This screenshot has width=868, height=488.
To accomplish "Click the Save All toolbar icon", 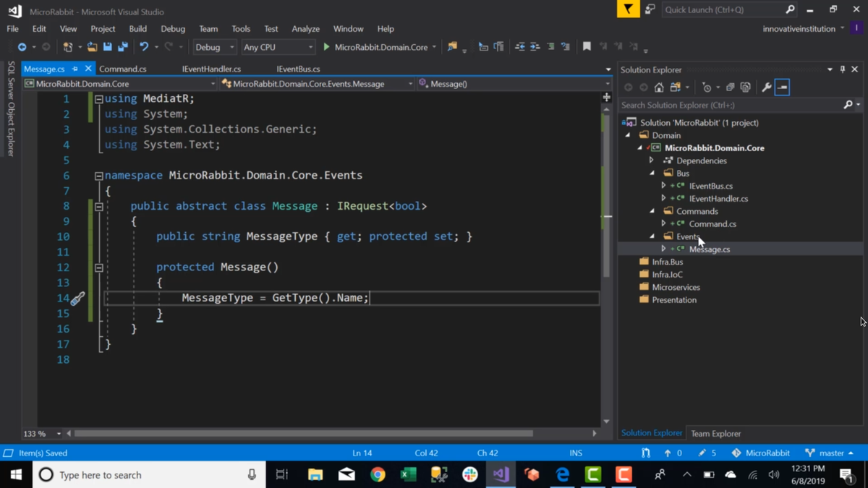I will pos(123,47).
